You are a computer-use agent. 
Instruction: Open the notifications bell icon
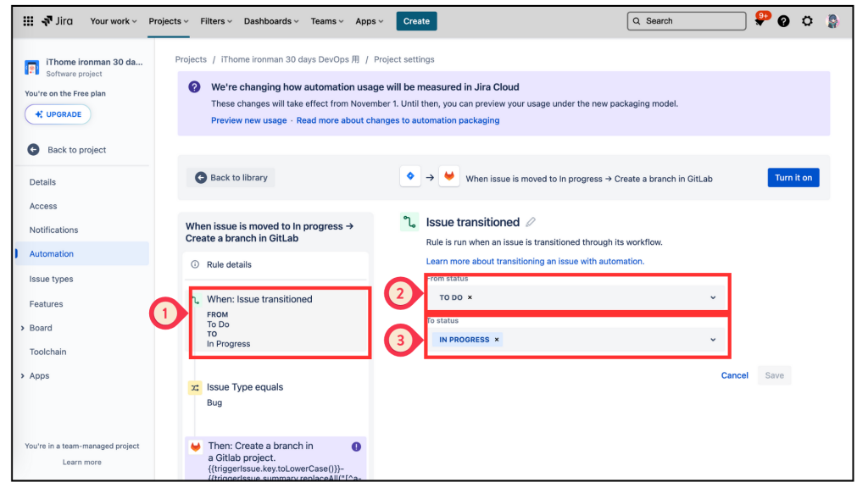pos(760,20)
